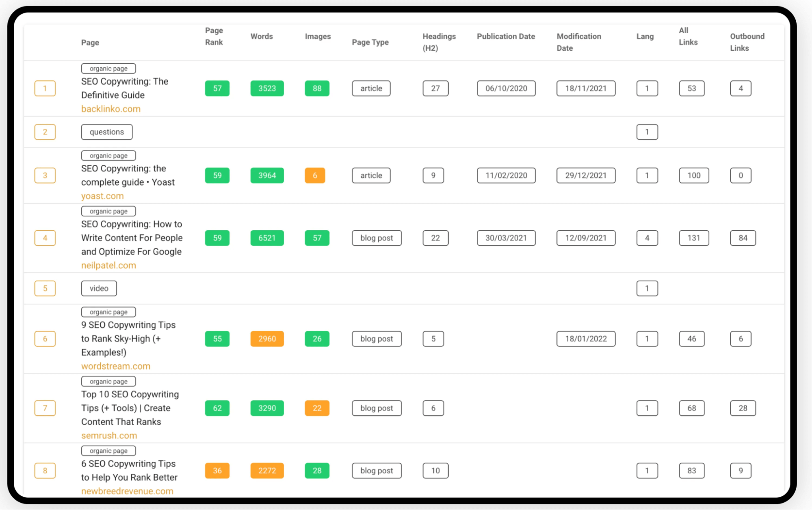Open the backlinko.com link
Image resolution: width=812 pixels, height=510 pixels.
tap(110, 109)
